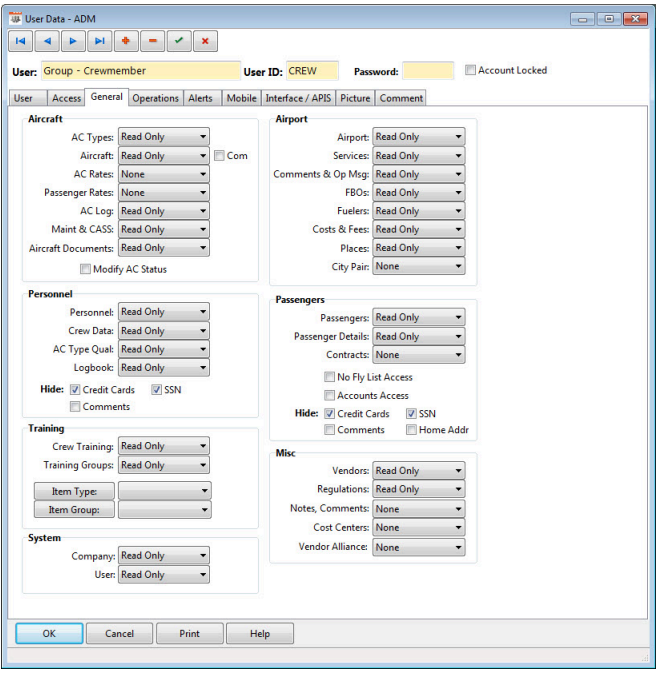Screen dimensions: 661x676
Task: Toggle No Fly List Access checkbox
Action: pyautogui.click(x=330, y=377)
